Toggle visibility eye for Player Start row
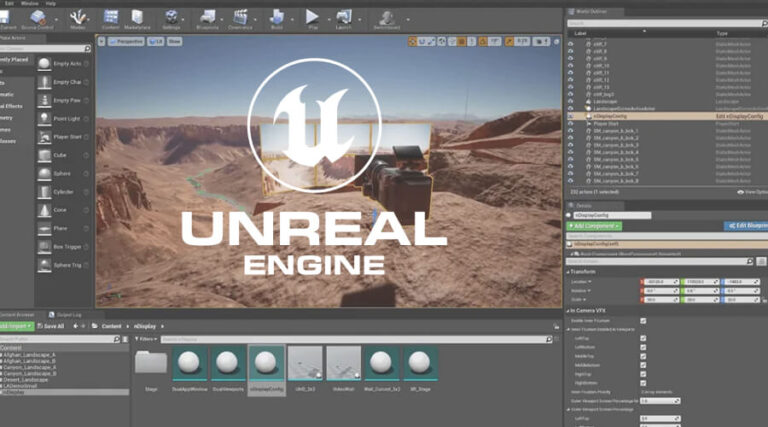 (571, 124)
